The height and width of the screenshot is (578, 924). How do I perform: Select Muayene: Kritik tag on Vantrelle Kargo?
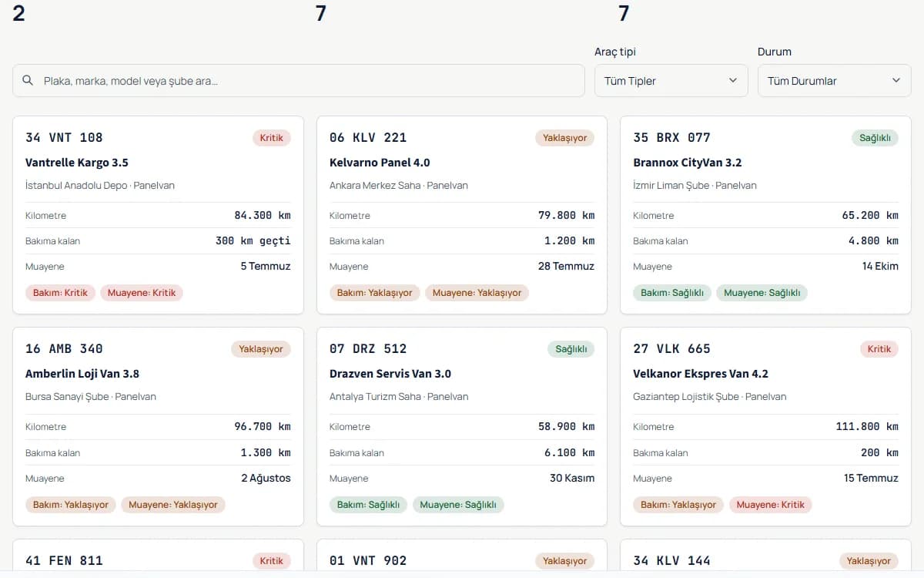point(142,293)
